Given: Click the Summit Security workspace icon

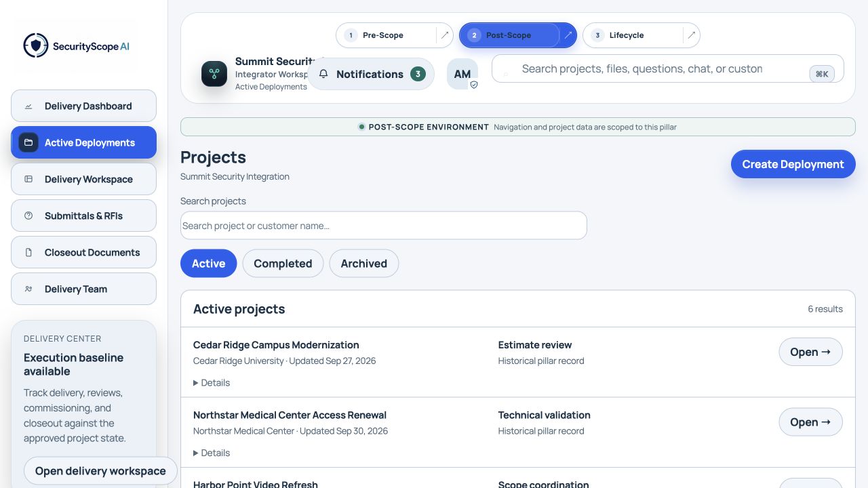Looking at the screenshot, I should pyautogui.click(x=214, y=74).
